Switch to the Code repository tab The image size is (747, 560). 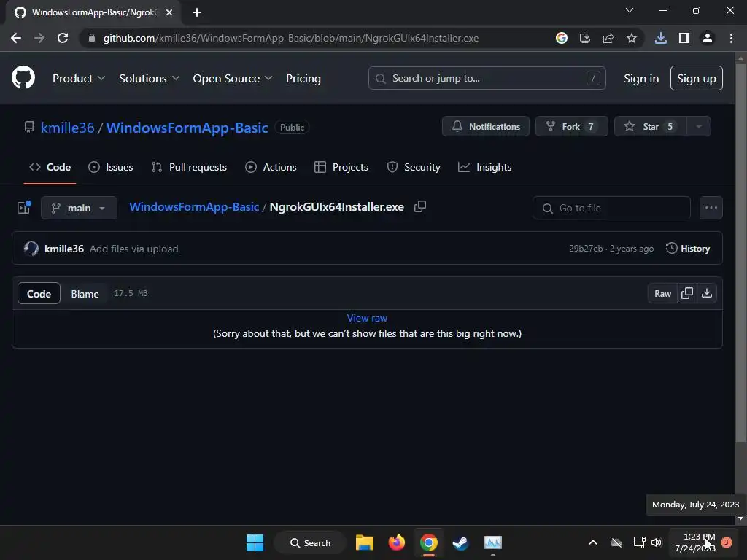(x=50, y=167)
